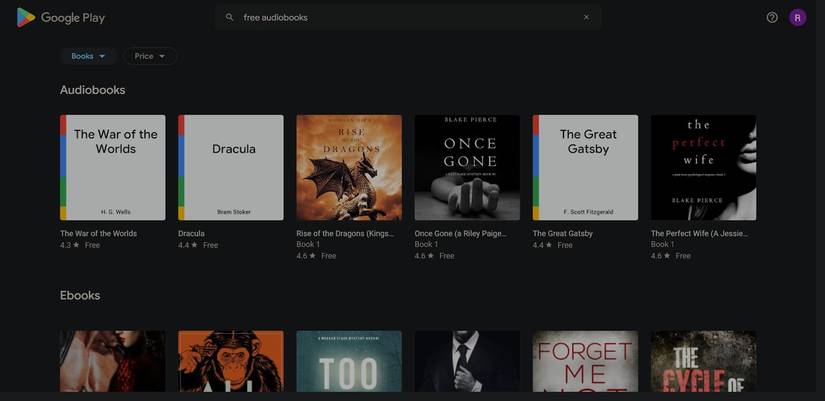Screen dimensions: 825x401
Task: Open The Perfect Wife audiobook cover
Action: click(x=703, y=167)
